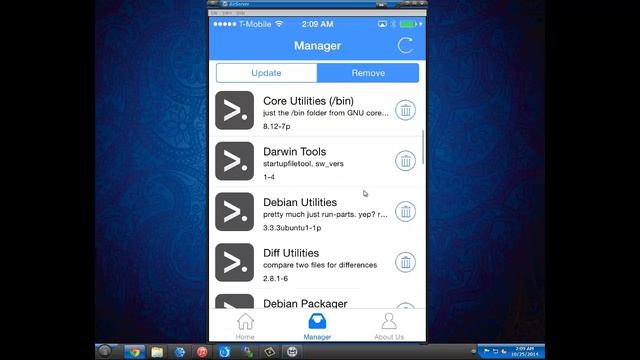Open the Windows Start button
This screenshot has width=640, height=360.
click(x=105, y=351)
